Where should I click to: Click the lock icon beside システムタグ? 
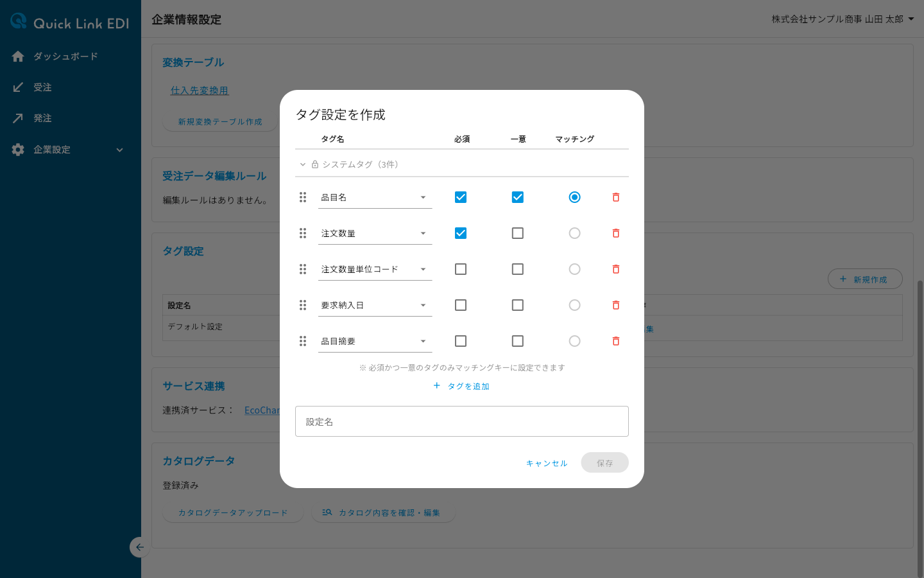point(315,164)
